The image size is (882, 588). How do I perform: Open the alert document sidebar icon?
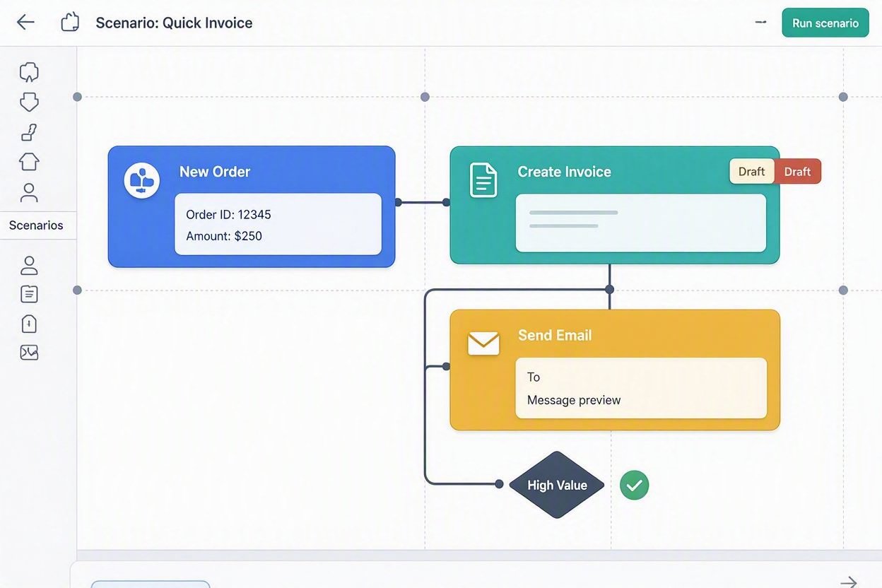click(29, 324)
